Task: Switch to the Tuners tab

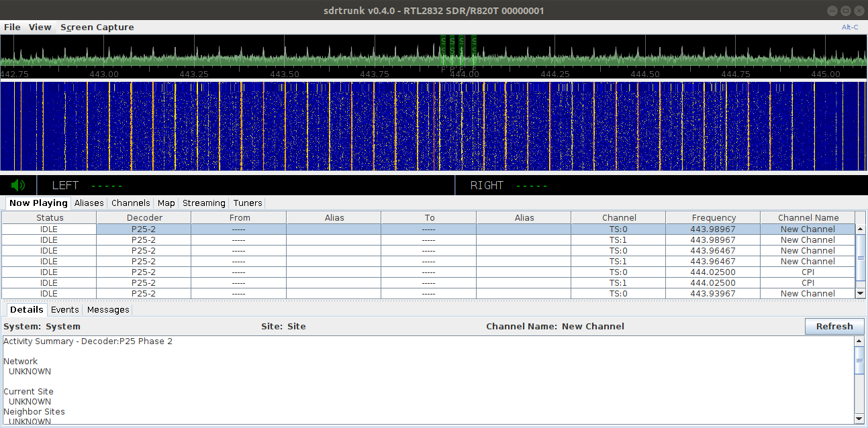Action: [247, 203]
